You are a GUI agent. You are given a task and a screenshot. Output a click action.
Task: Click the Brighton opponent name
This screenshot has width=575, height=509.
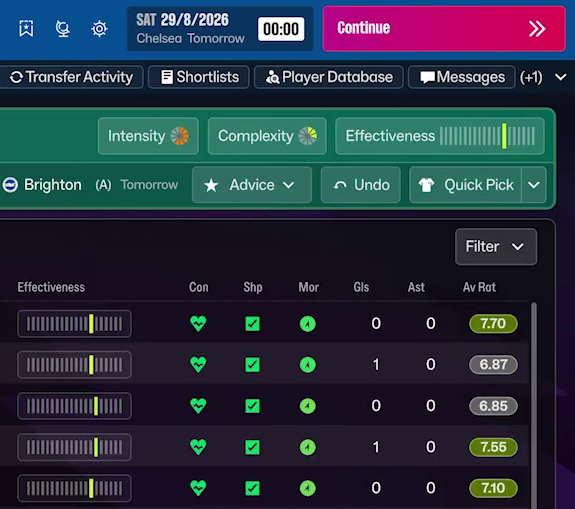[53, 185]
